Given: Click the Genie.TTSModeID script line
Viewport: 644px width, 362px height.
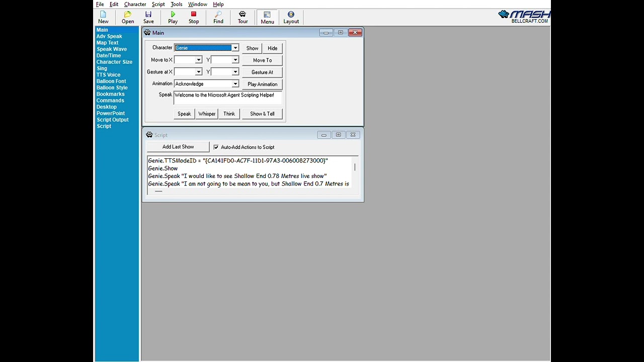Looking at the screenshot, I should point(238,161).
